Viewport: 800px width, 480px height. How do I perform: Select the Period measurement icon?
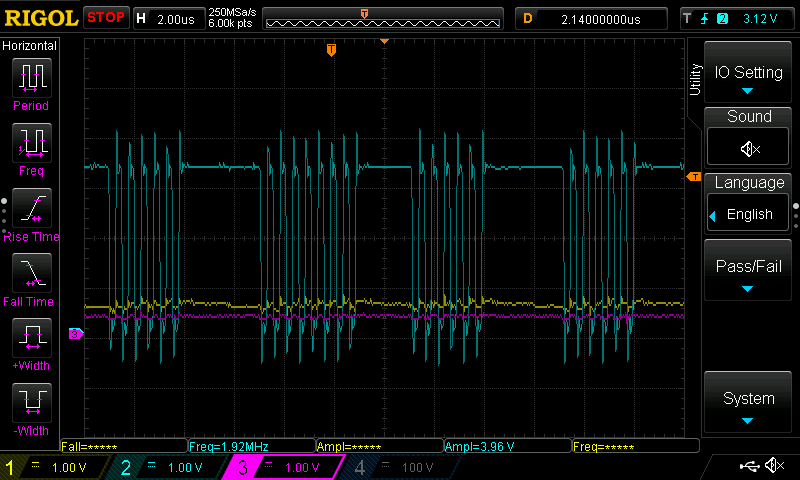coord(31,77)
